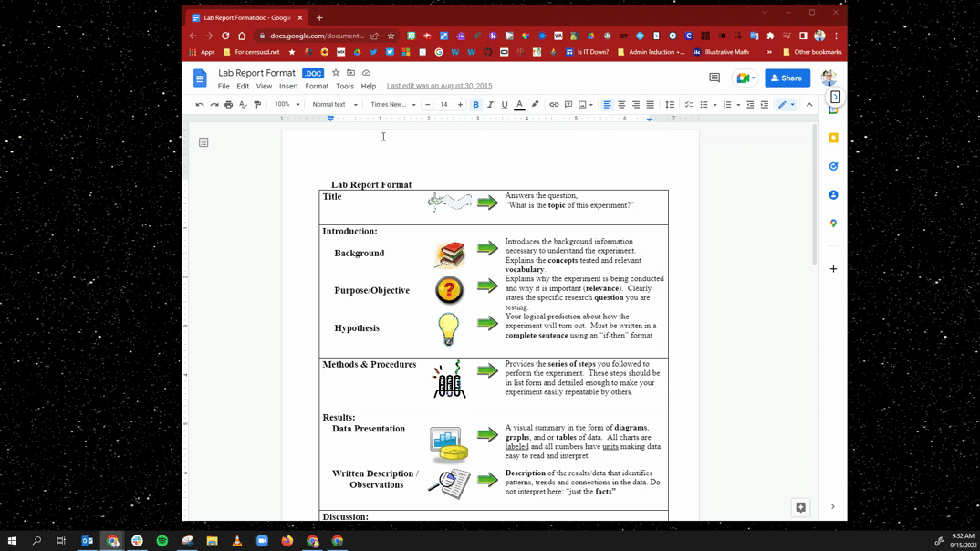The height and width of the screenshot is (551, 980).
Task: Open Google Maps in the side panel
Action: (833, 224)
